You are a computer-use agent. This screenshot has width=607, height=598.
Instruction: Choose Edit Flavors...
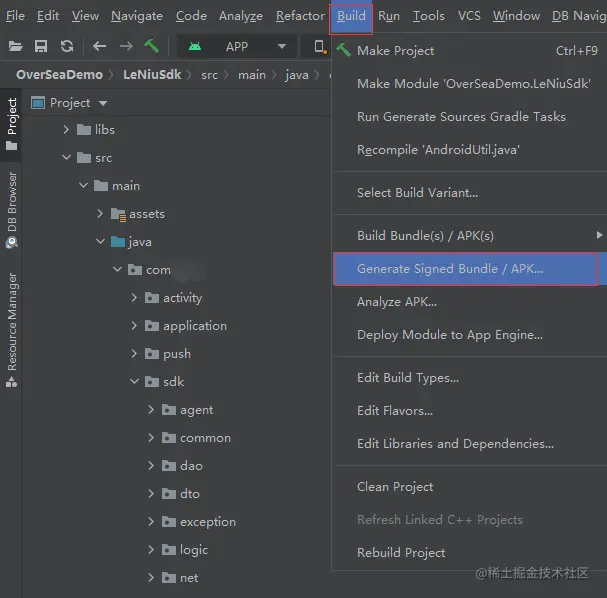coord(470,410)
